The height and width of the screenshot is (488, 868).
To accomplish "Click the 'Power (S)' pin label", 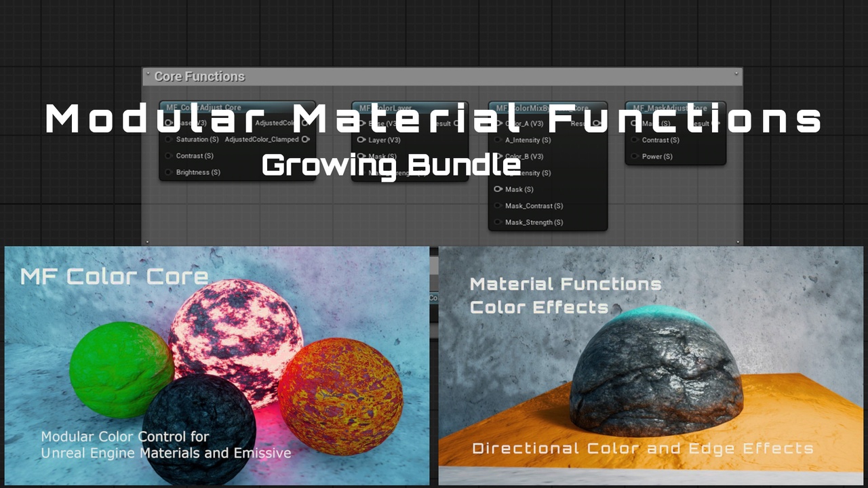I will pos(657,156).
